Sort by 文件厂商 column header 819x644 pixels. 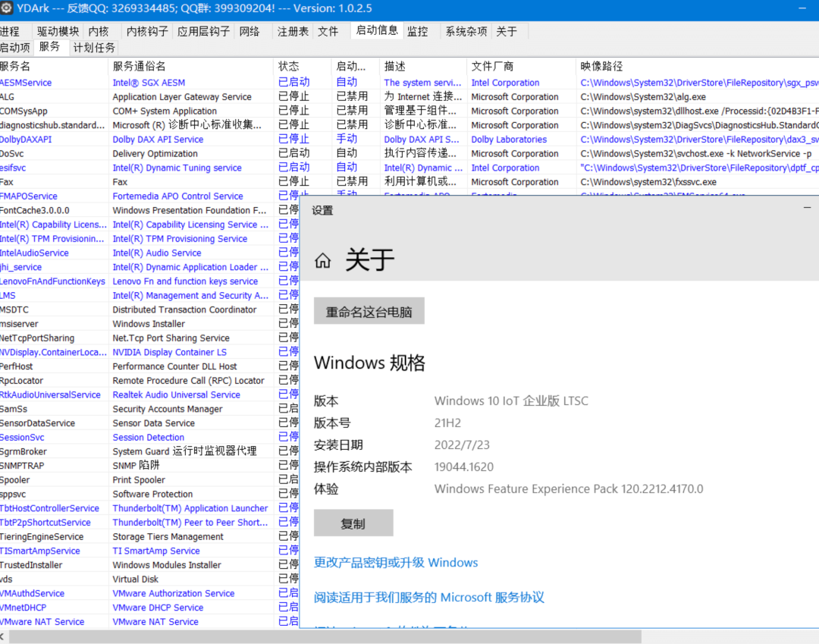coord(521,66)
